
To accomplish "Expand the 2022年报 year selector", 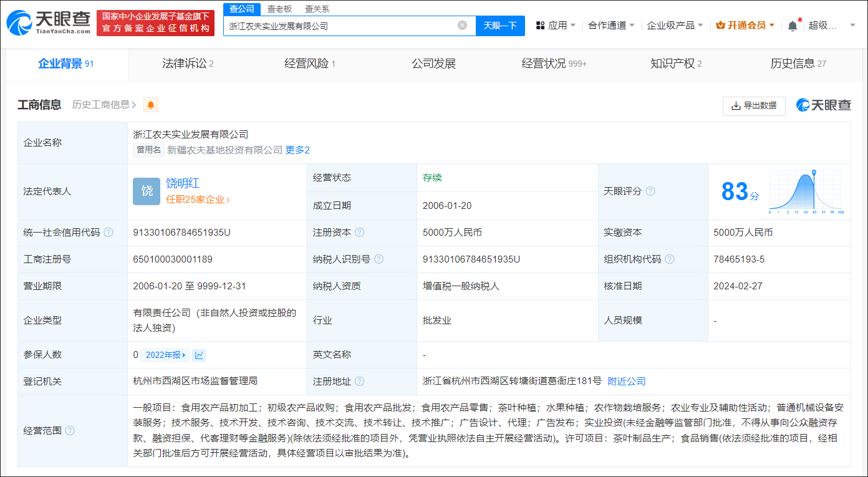I will click(x=165, y=355).
